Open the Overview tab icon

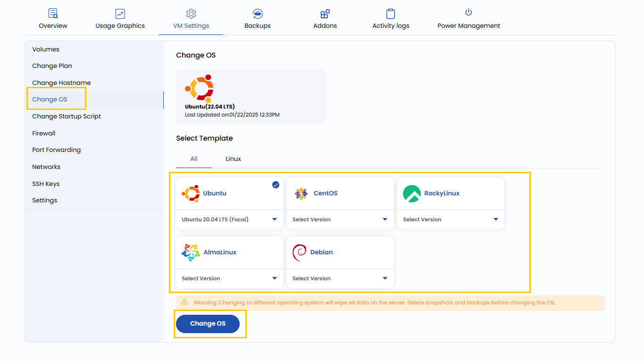(53, 14)
